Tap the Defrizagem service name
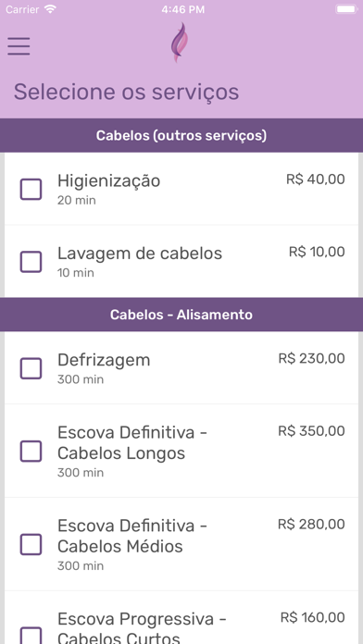The height and width of the screenshot is (644, 363). coord(104,360)
